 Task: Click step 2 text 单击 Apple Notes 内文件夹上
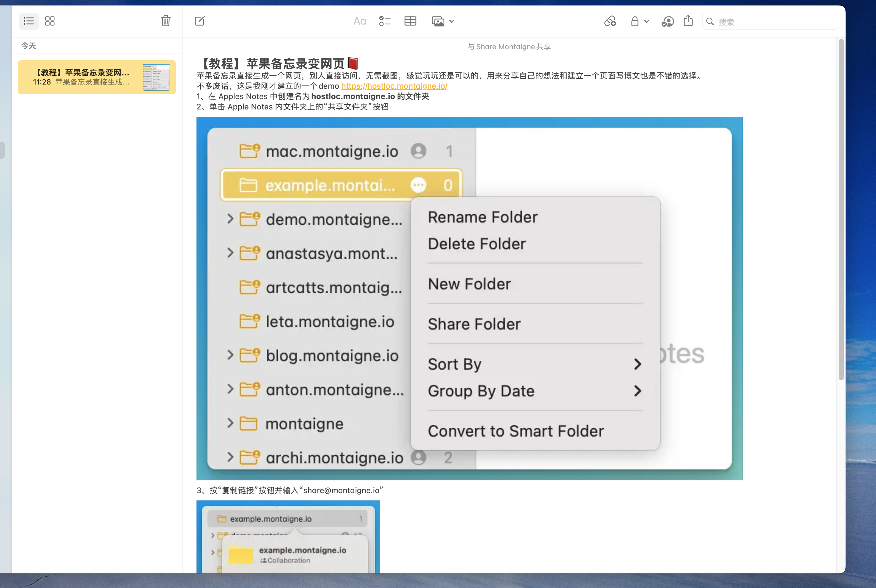(292, 107)
